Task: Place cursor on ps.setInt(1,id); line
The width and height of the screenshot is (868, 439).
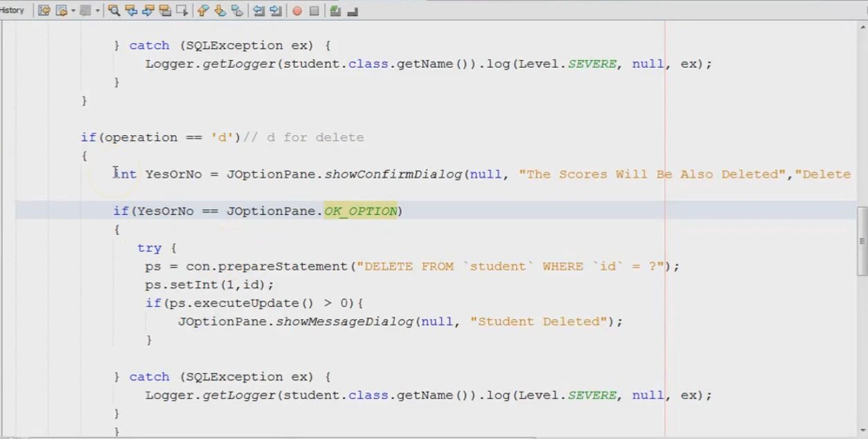Action: [x=210, y=285]
